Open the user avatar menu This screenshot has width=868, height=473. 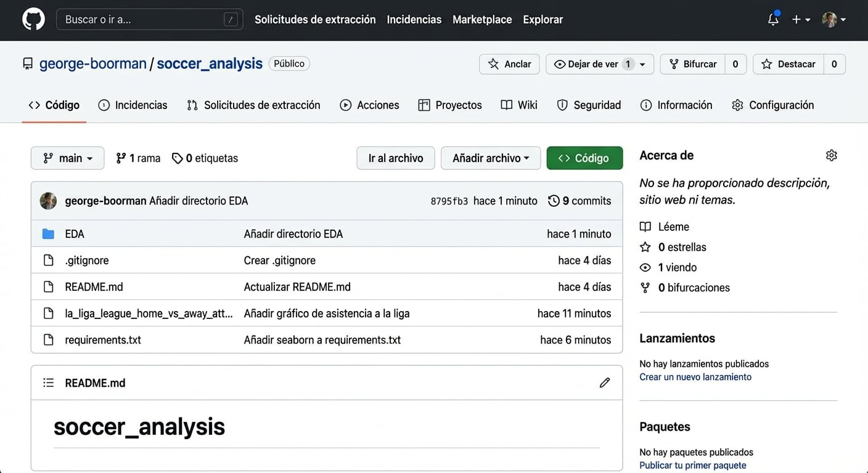click(x=833, y=20)
